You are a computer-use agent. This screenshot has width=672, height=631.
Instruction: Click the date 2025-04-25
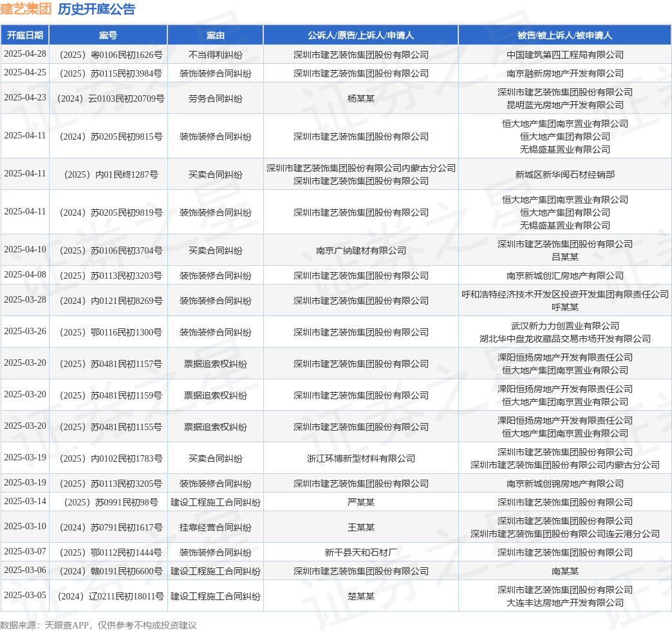(25, 73)
